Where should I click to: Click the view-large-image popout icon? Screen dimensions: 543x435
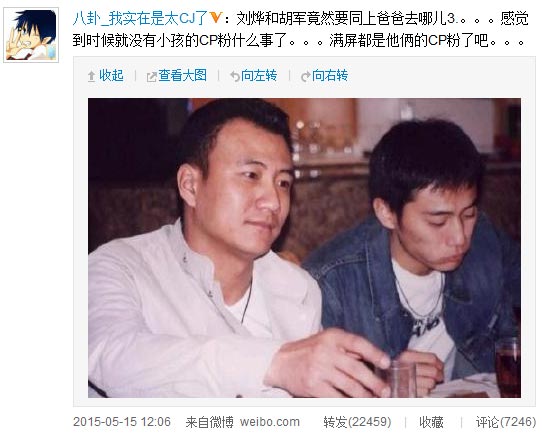[151, 77]
